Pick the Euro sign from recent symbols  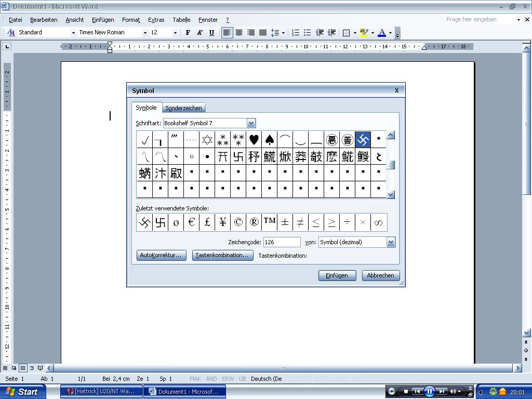tap(191, 222)
